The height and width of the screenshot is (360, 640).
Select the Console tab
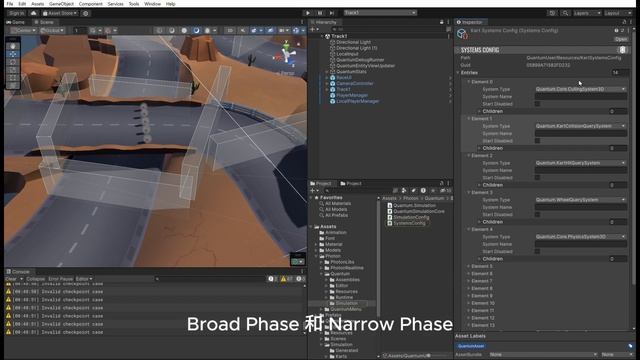pos(18,271)
